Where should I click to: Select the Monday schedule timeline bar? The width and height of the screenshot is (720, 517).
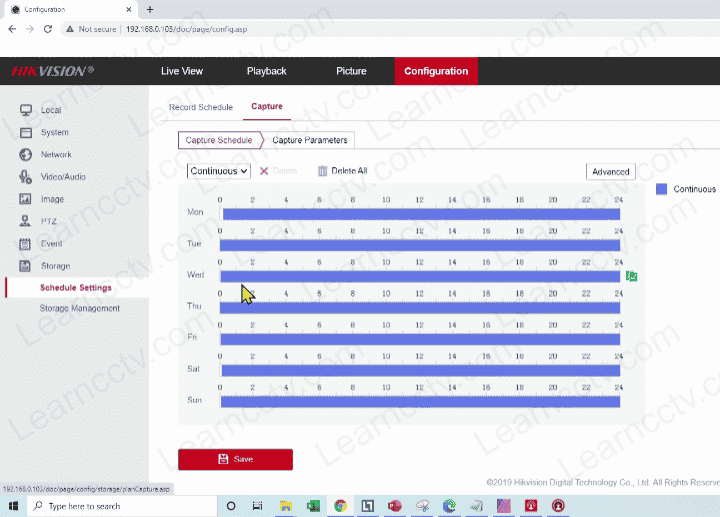tap(420, 214)
